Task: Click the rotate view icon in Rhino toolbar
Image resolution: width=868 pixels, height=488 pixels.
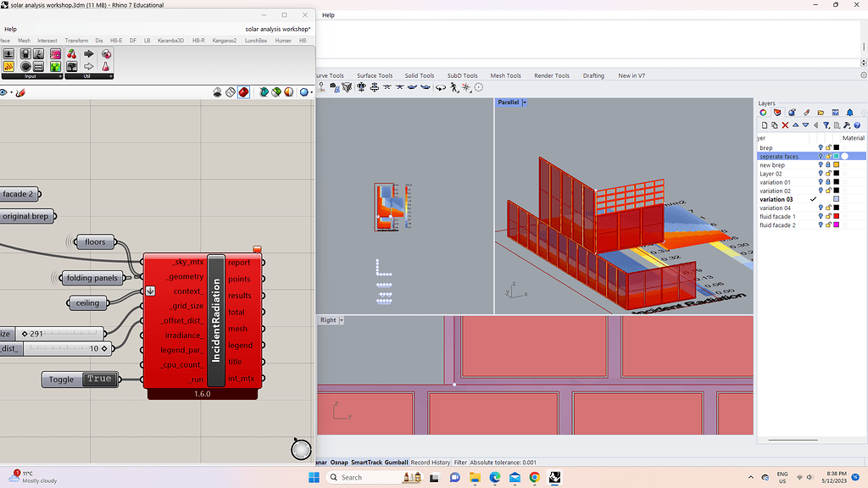Action: [x=441, y=87]
